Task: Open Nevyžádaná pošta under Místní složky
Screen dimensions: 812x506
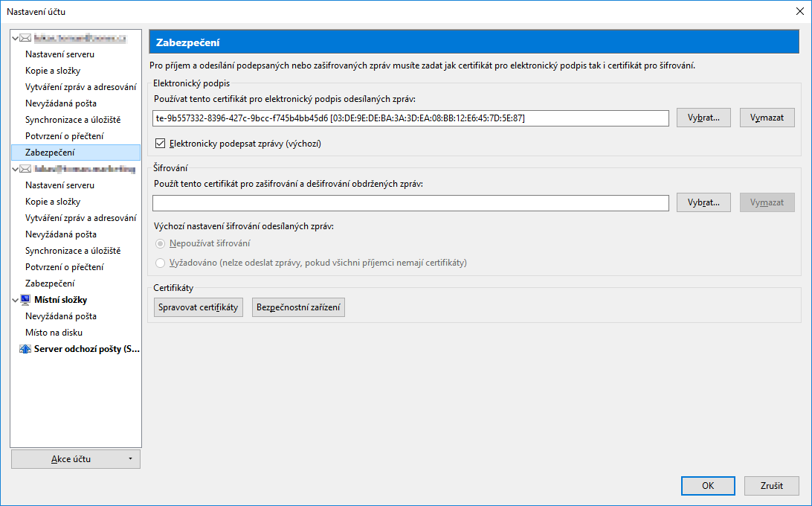Action: (x=60, y=316)
